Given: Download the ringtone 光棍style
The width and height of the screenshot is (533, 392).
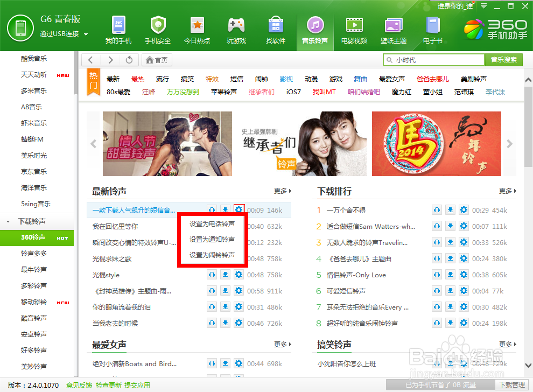Looking at the screenshot, I should [225, 275].
